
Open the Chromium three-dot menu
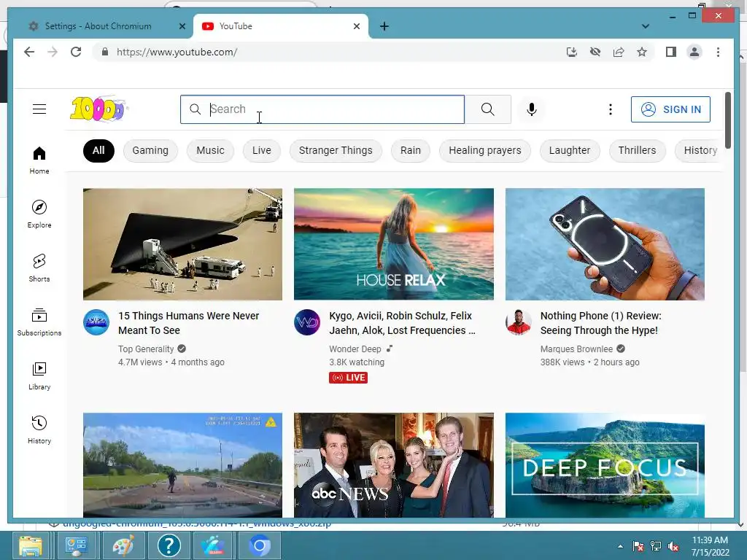(x=718, y=52)
